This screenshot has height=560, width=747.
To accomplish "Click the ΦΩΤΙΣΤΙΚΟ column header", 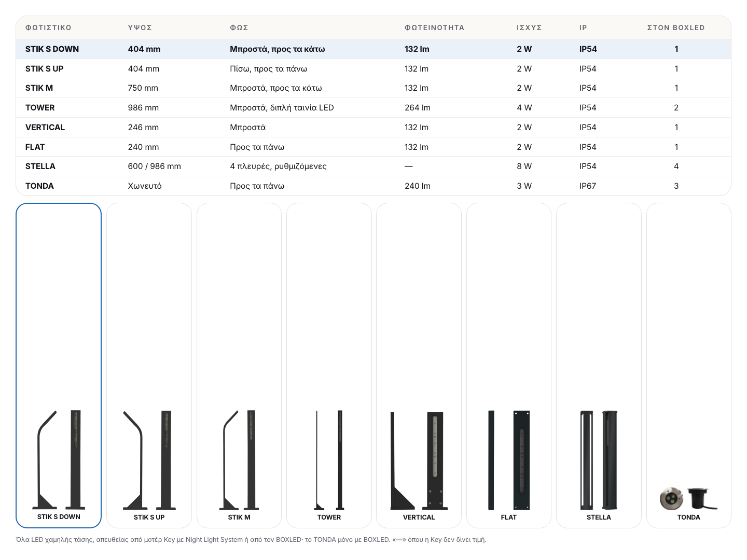I will [48, 28].
